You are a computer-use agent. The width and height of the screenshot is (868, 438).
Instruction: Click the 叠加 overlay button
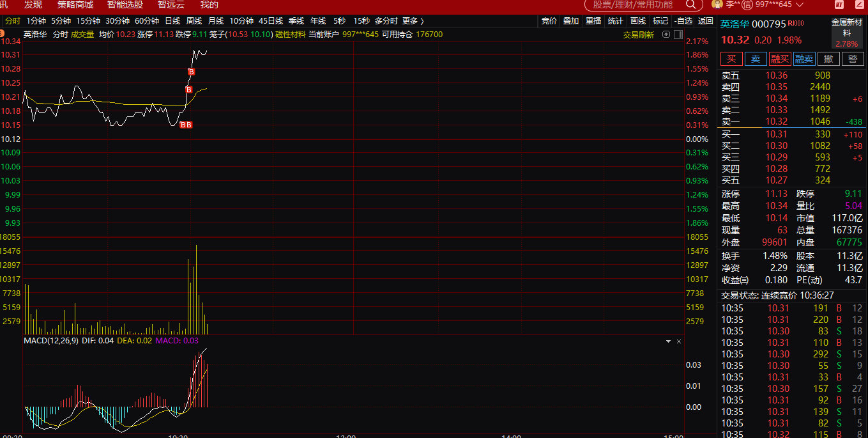571,21
